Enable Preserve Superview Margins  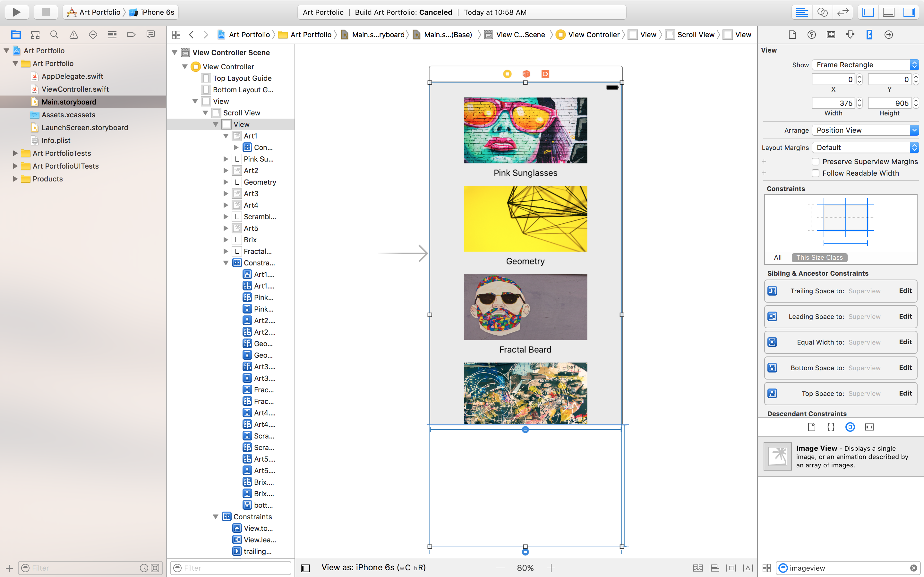coord(816,162)
